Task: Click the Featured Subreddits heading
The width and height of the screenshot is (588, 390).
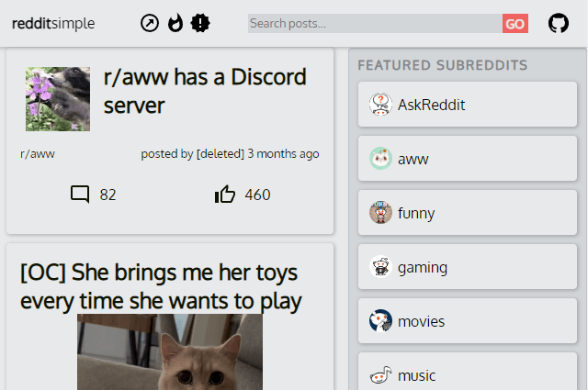Action: click(443, 65)
